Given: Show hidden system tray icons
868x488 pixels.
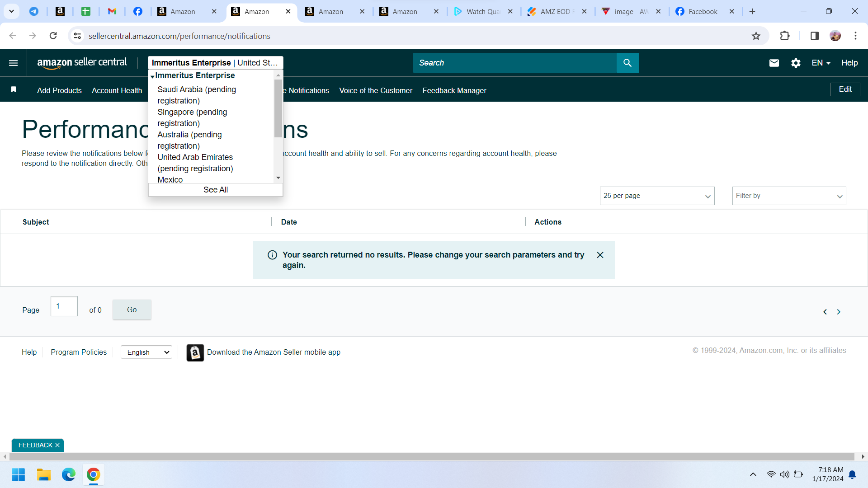Looking at the screenshot, I should 753,474.
